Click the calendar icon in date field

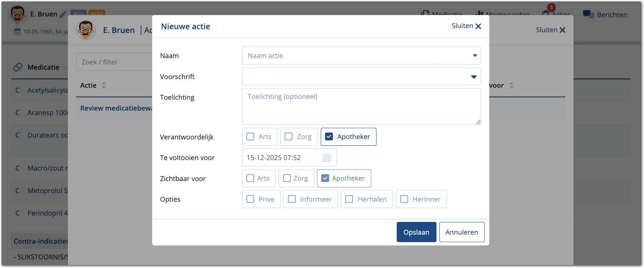click(x=327, y=158)
